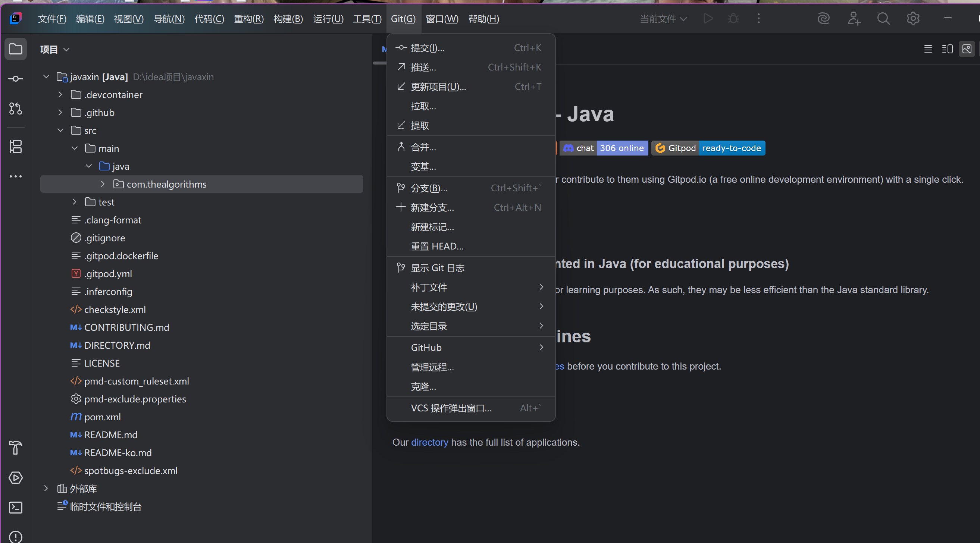Image resolution: width=980 pixels, height=543 pixels.
Task: Open the Settings gear in toolbar
Action: pyautogui.click(x=912, y=18)
